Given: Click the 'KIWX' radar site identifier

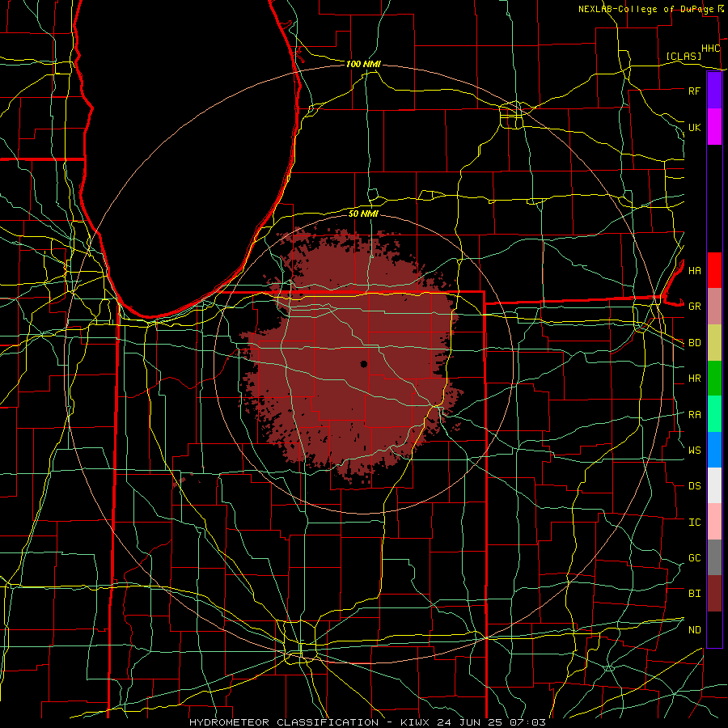Looking at the screenshot, I should click(x=413, y=722).
